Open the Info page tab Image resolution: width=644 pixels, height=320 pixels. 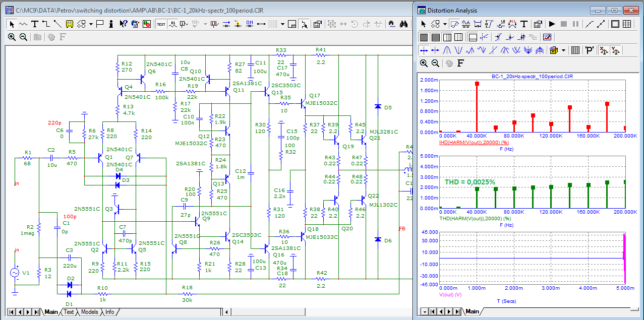pyautogui.click(x=109, y=312)
